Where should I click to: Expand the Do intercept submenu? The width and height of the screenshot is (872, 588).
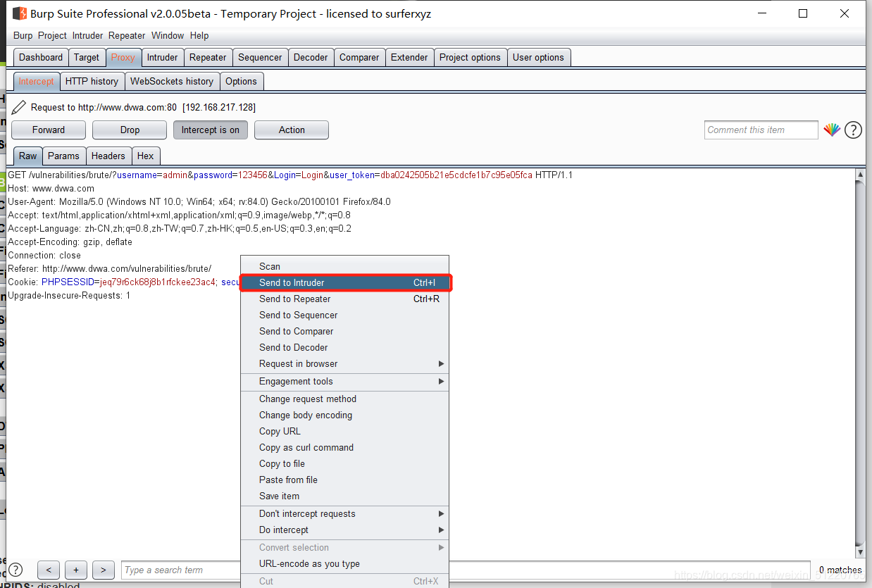[x=344, y=530]
